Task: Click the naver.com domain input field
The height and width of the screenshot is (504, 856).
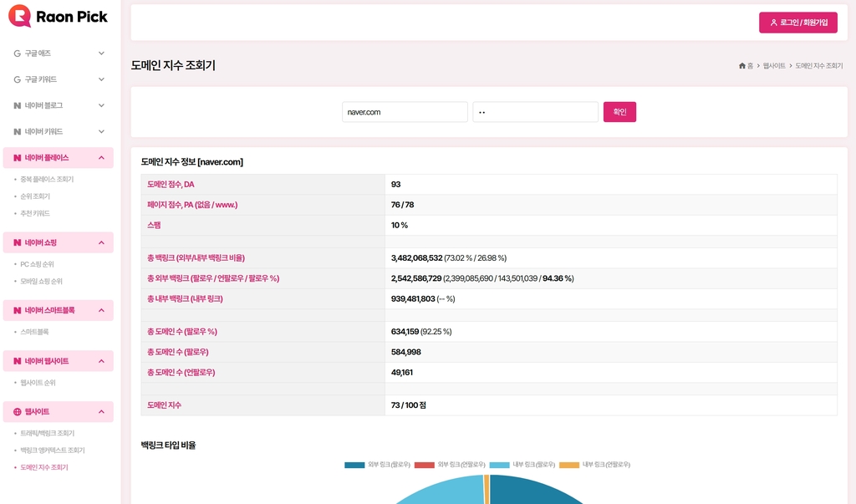Action: (x=405, y=112)
